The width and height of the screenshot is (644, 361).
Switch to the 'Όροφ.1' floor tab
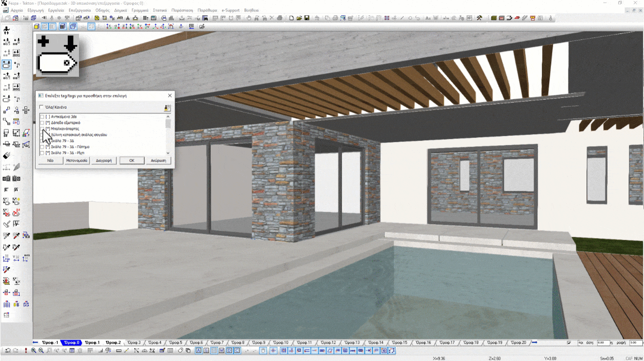[92, 343]
